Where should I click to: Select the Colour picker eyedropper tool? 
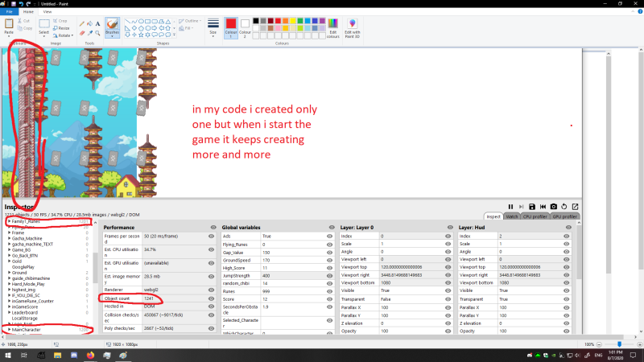pos(89,33)
